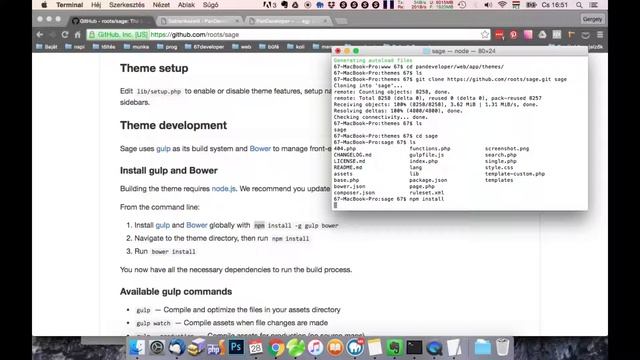Click the terminal window title bar

(460, 51)
